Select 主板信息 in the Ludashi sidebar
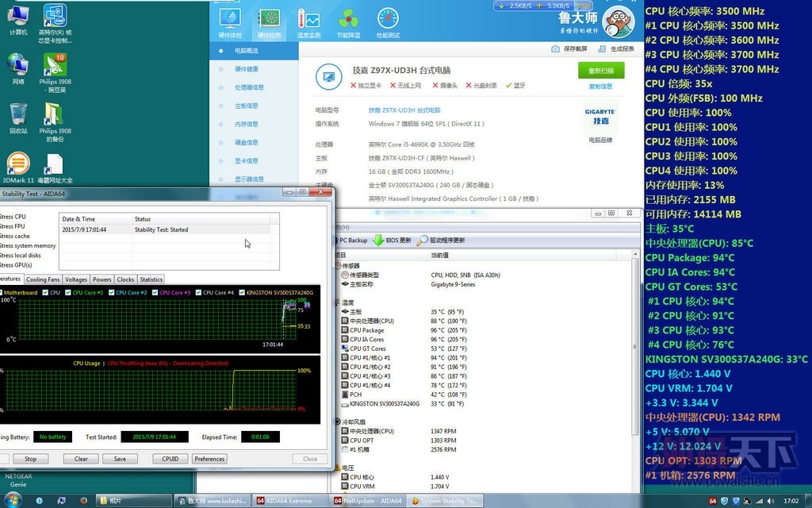 [x=255, y=106]
